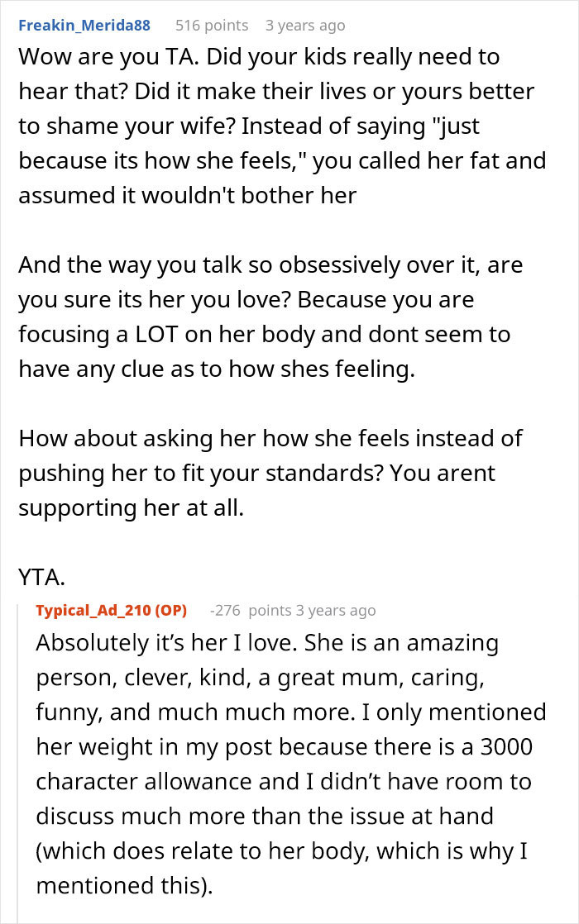The image size is (579, 924).
Task: Open Typical_Ad_210's user profile
Action: [x=93, y=611]
